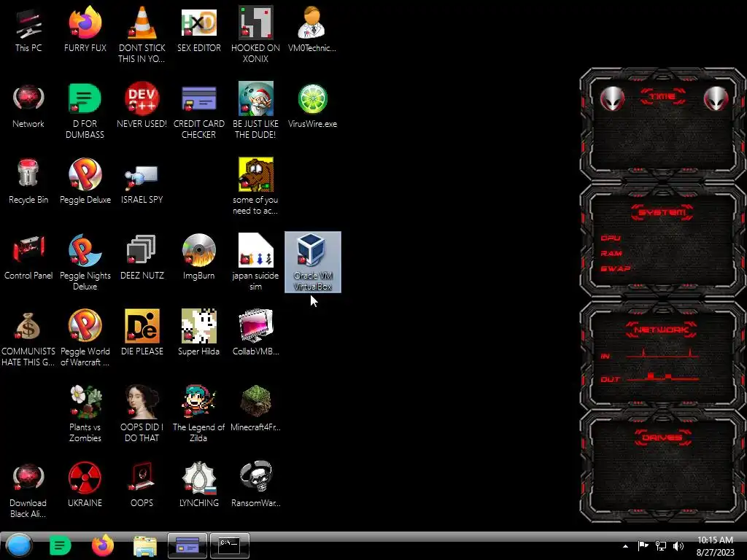The width and height of the screenshot is (747, 560).
Task: Click the right alien head in TIME gadget
Action: (716, 98)
